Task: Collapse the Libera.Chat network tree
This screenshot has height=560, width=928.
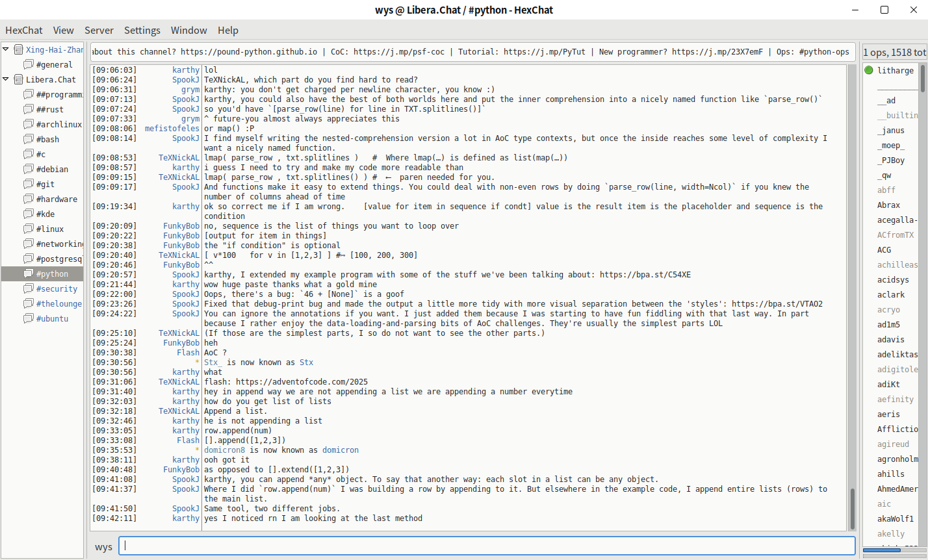Action: coord(6,79)
